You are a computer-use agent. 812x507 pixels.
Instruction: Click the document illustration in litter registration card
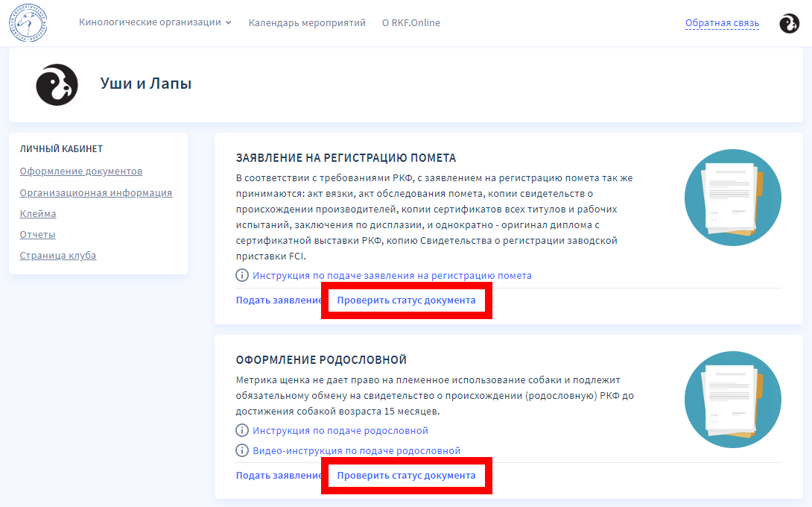click(x=732, y=198)
